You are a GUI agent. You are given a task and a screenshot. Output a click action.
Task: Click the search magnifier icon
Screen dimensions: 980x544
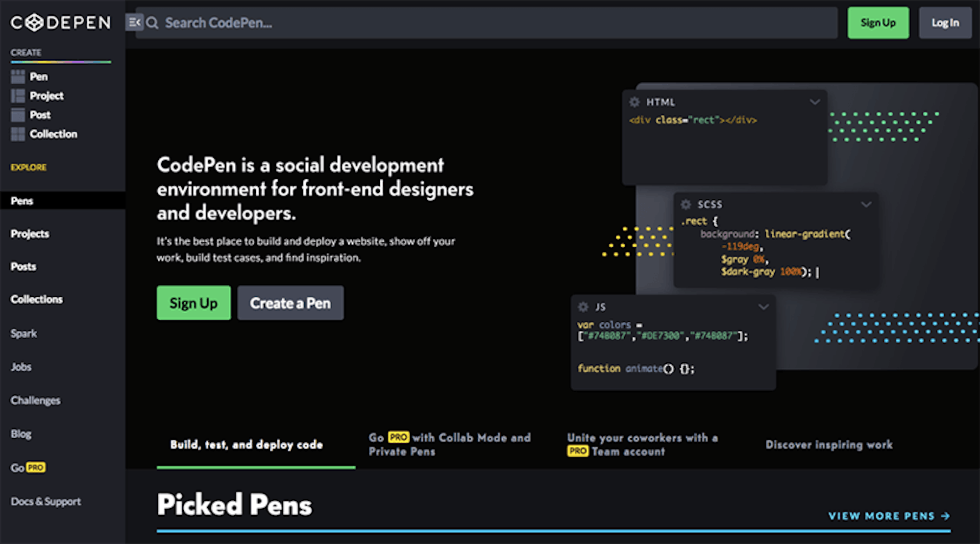pyautogui.click(x=152, y=23)
